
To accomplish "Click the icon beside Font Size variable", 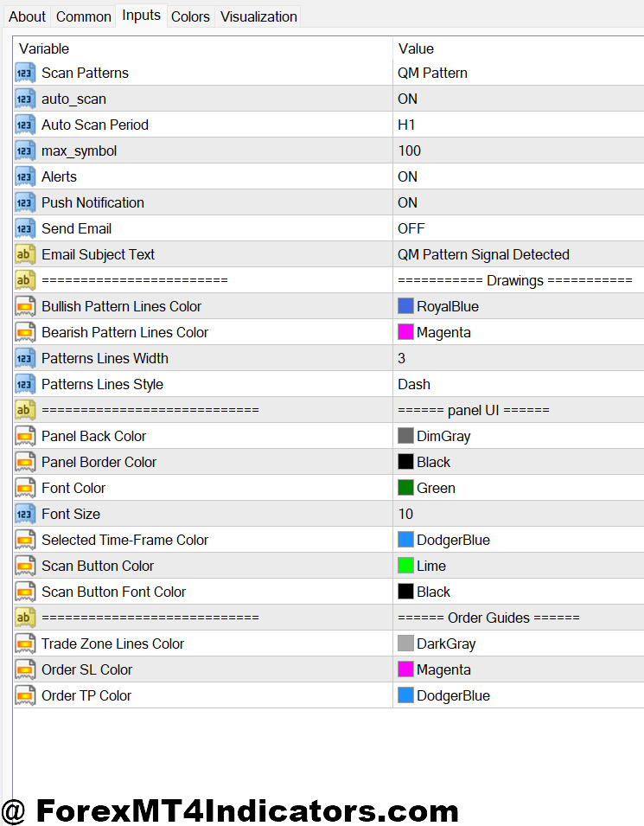I will coord(25,514).
